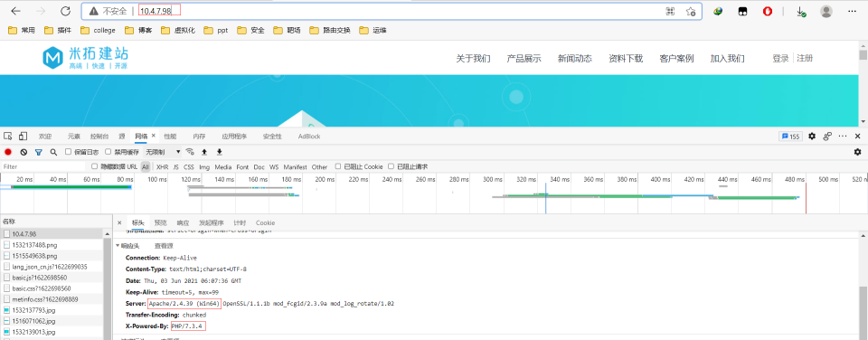Open the network search magnifier
This screenshot has height=340, width=868.
pyautogui.click(x=53, y=152)
